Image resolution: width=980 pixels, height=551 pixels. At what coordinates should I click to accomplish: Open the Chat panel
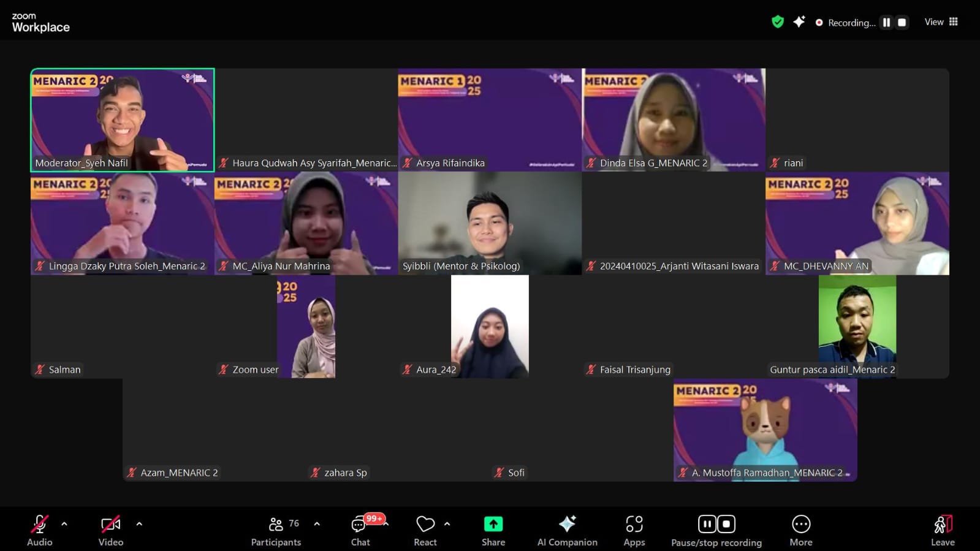coord(360,530)
